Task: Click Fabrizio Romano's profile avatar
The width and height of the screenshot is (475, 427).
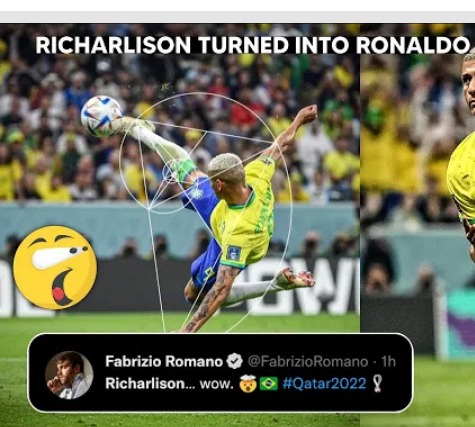Action: coord(69,375)
